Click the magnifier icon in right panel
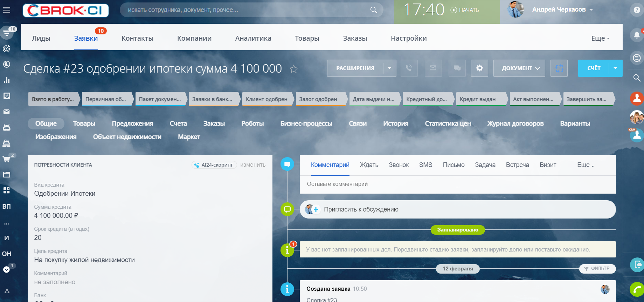 pos(637,78)
